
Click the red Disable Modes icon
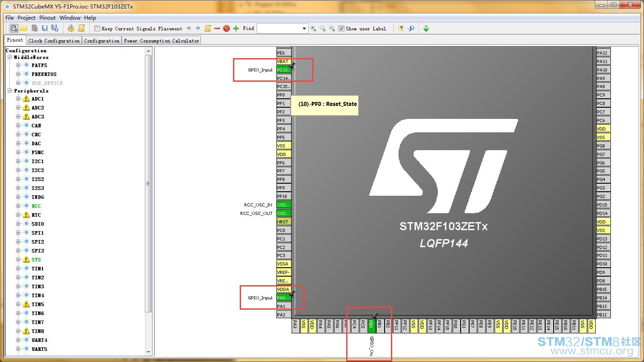226,29
